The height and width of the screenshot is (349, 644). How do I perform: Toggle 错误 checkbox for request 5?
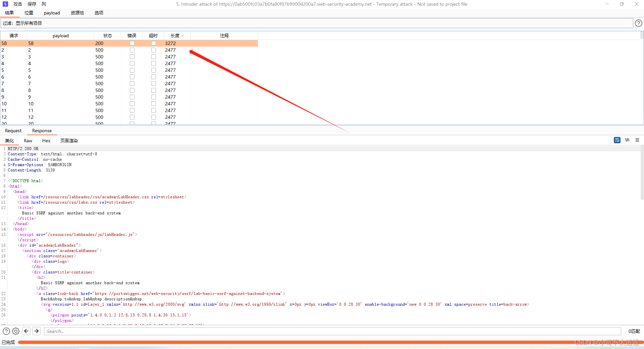[132, 70]
